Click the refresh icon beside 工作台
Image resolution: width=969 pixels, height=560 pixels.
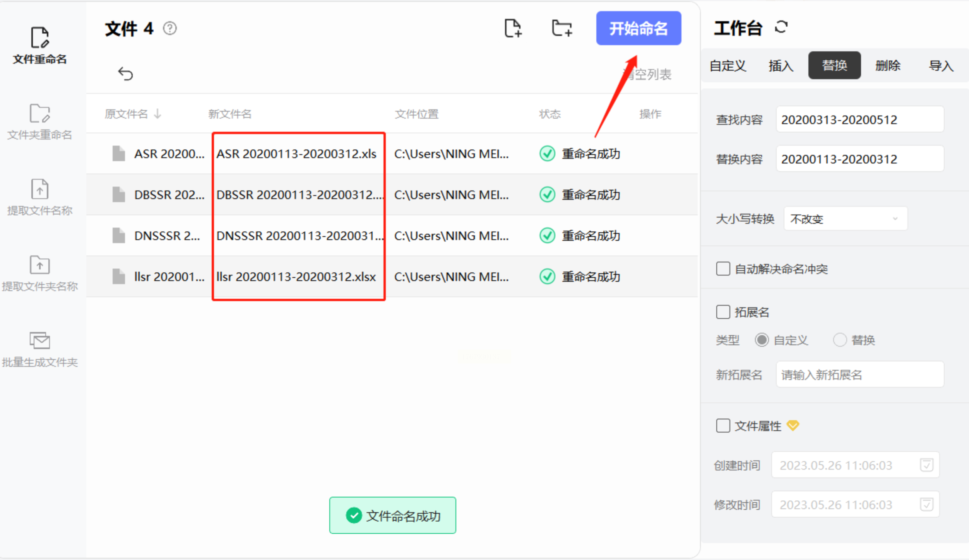[781, 27]
